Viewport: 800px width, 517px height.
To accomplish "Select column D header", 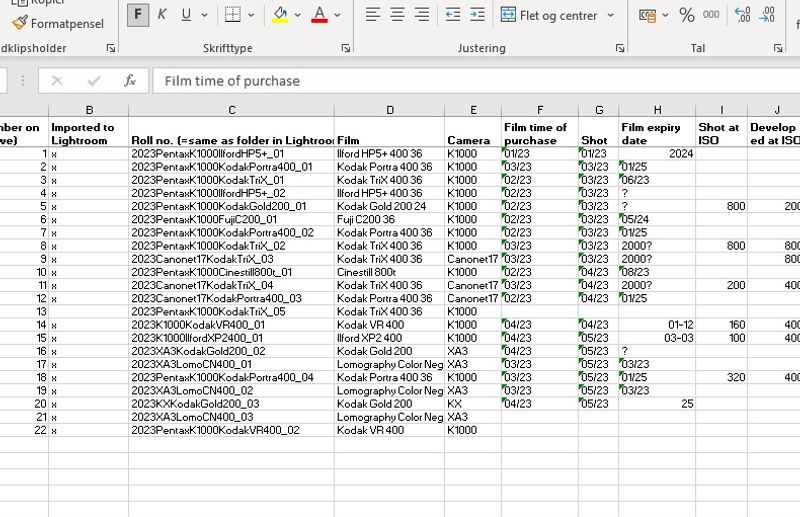I will click(x=390, y=110).
